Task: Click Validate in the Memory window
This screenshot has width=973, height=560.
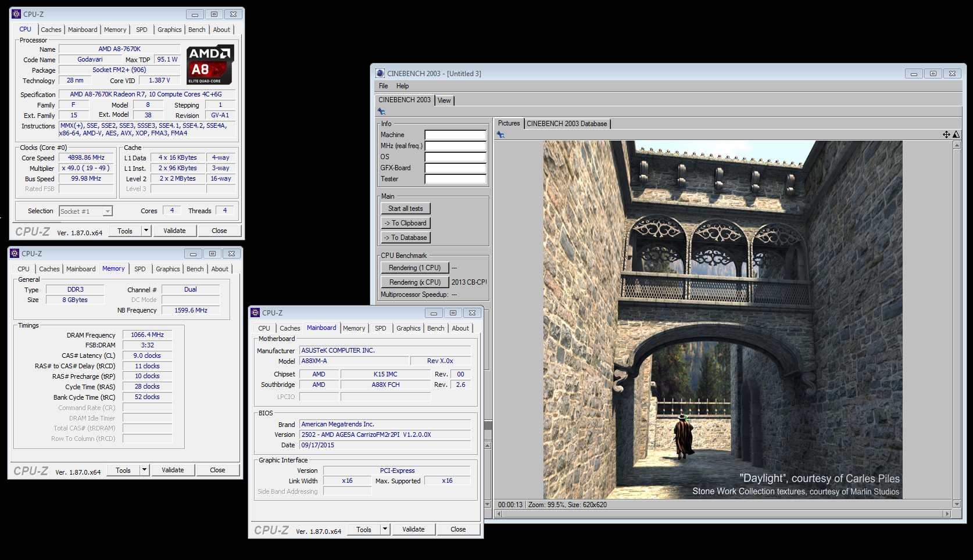Action: 173,470
